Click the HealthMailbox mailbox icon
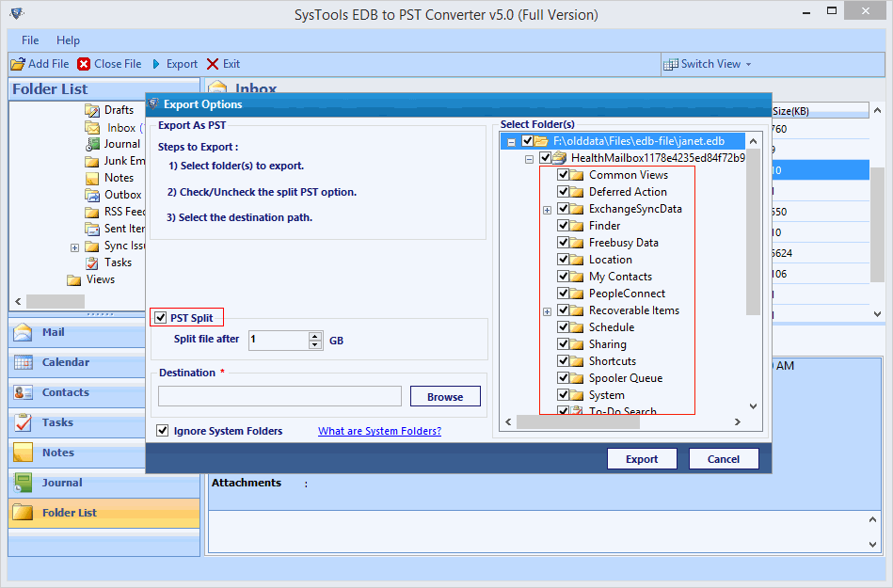 click(559, 158)
